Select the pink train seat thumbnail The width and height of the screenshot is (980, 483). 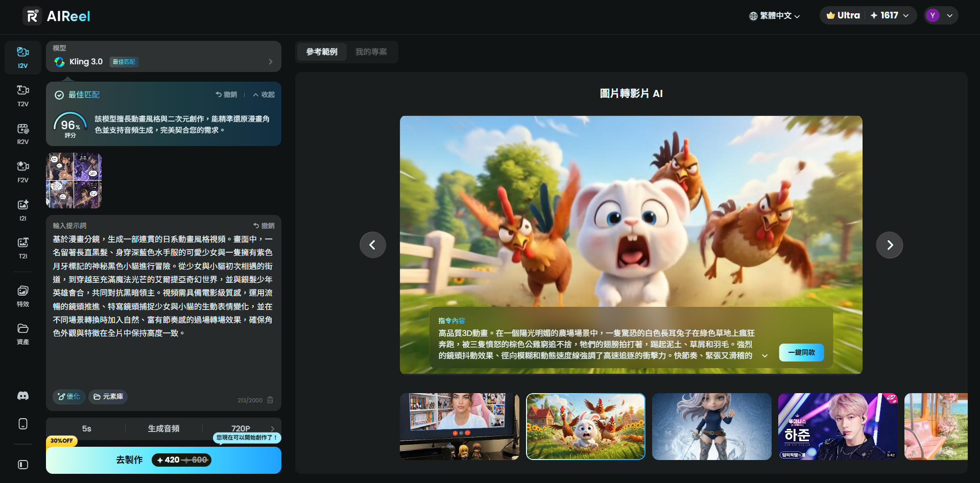pos(936,426)
